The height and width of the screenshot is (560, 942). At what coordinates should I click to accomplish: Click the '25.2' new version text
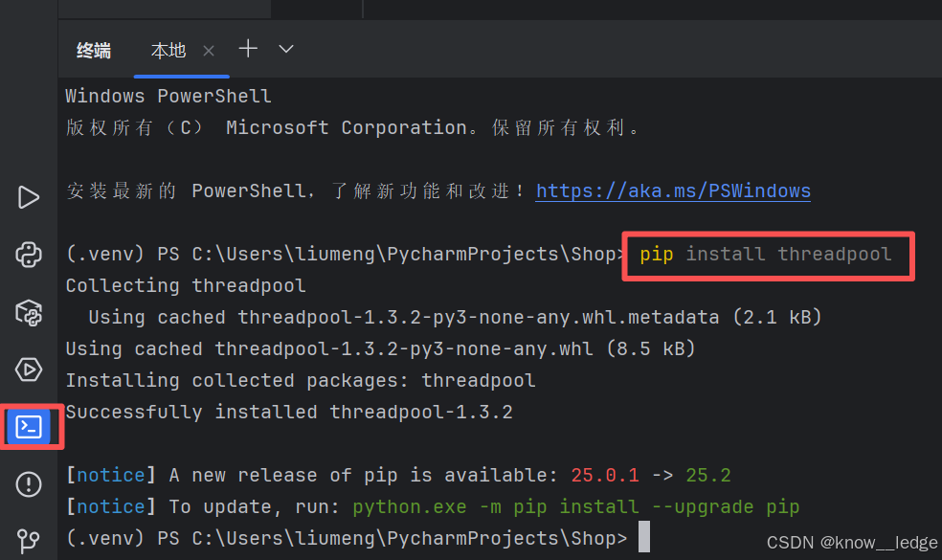pos(708,475)
